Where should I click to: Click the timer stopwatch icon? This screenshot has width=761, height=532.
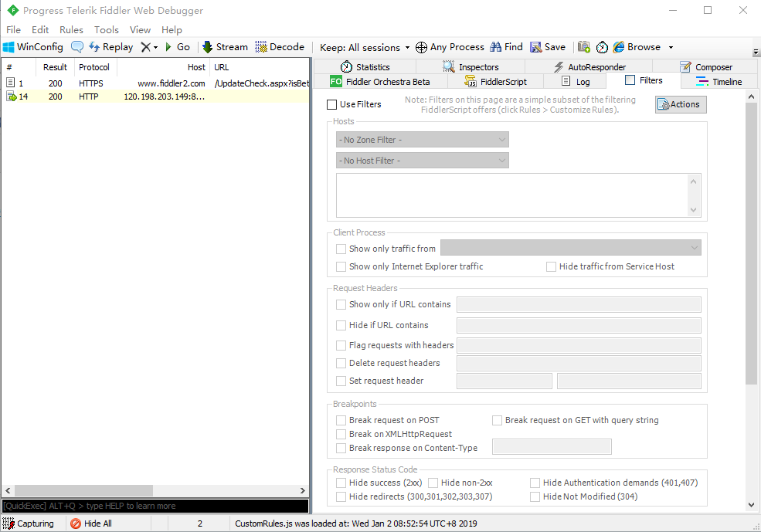[602, 47]
